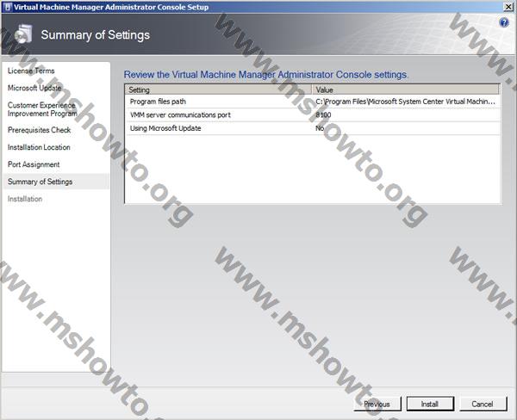Select Using Microsoft Update row
This screenshot has width=517, height=420.
click(313, 128)
